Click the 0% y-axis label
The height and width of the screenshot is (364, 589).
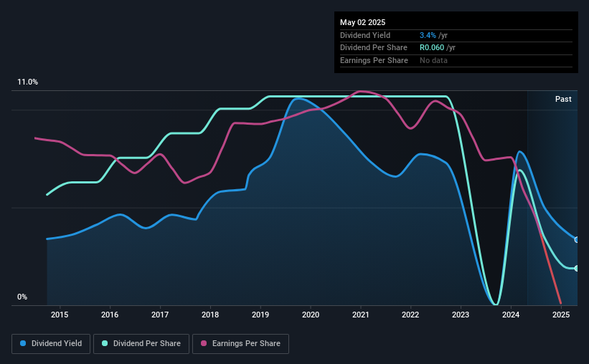pos(22,297)
